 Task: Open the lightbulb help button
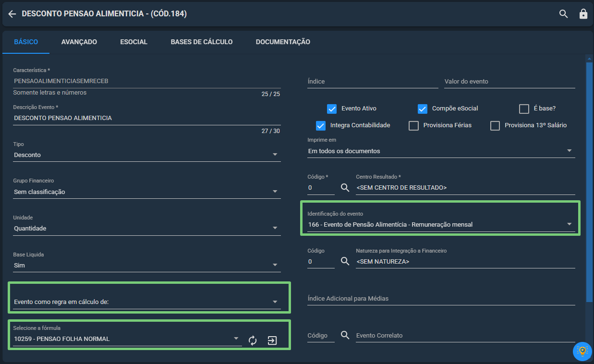click(x=582, y=351)
